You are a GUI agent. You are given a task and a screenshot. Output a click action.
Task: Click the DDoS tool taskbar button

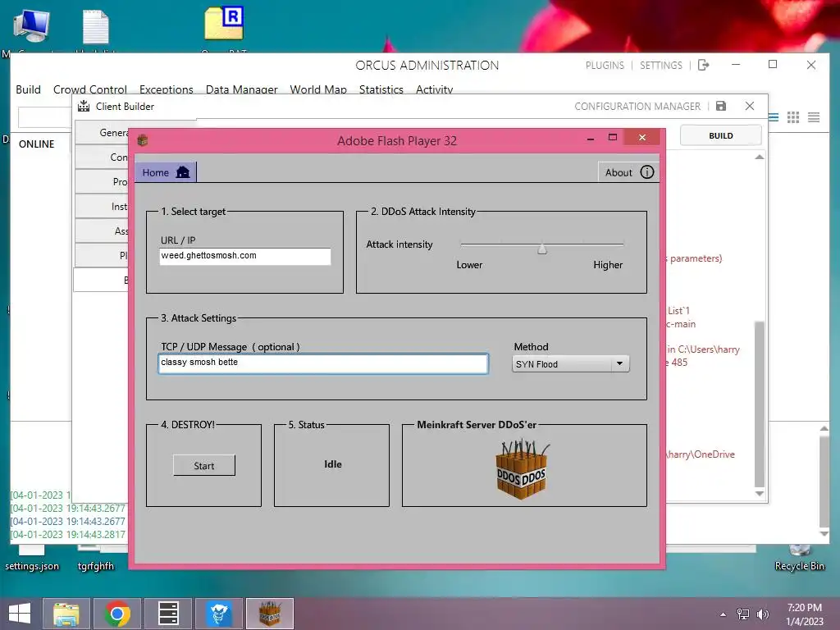(x=270, y=614)
